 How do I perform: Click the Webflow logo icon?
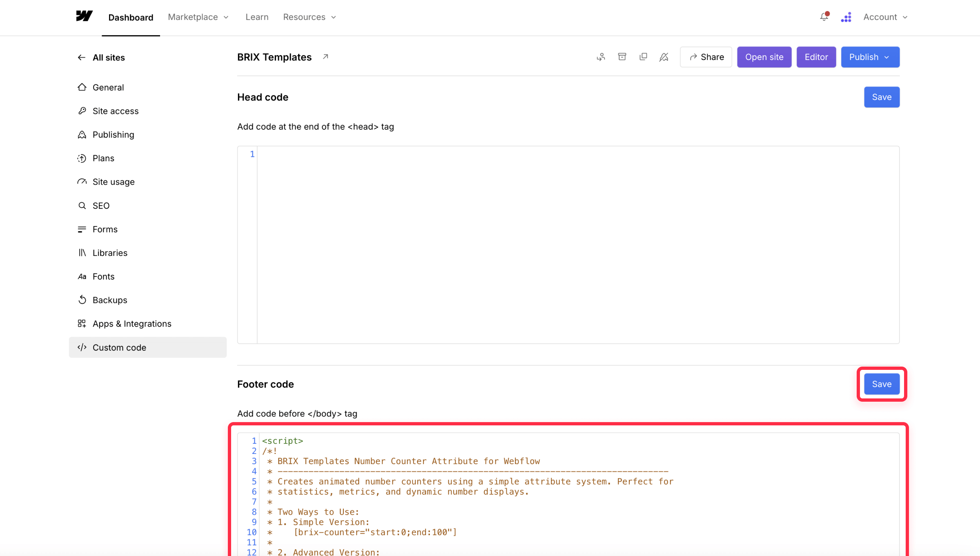[x=84, y=16]
